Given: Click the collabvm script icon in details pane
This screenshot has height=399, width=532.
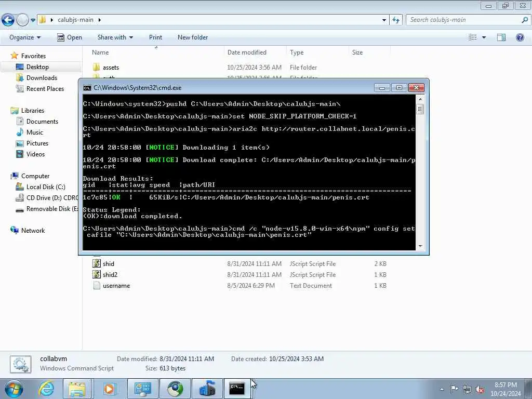Looking at the screenshot, I should click(x=20, y=365).
